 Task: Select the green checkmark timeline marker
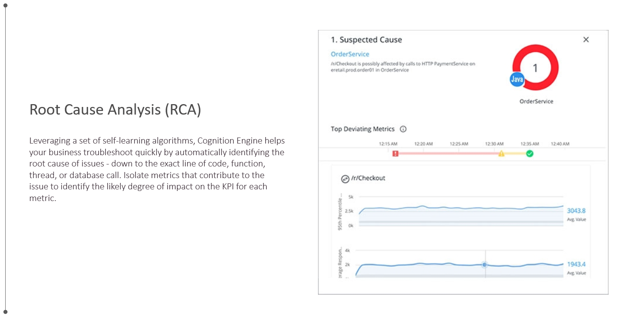click(x=530, y=154)
